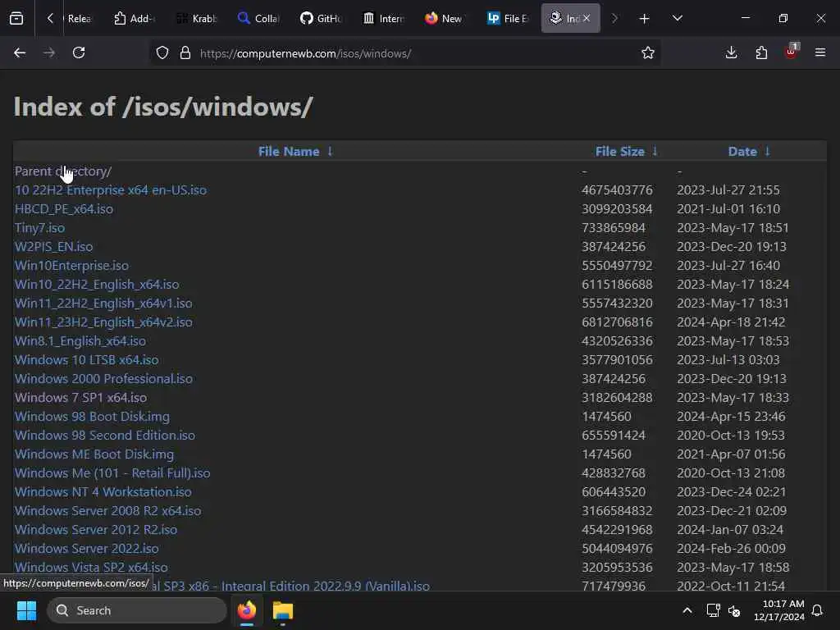
Task: Close the current Index tab
Action: click(x=587, y=18)
